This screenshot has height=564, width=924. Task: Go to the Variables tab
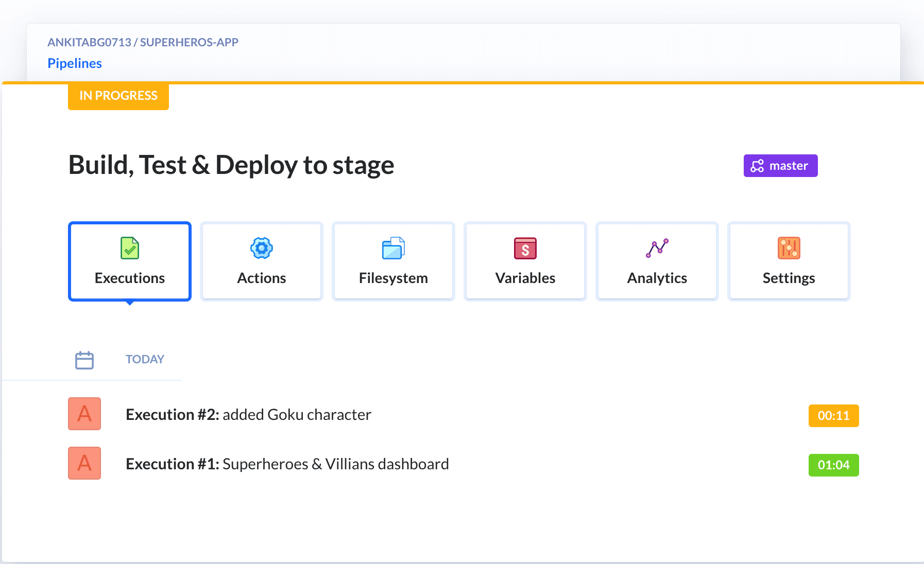coord(525,278)
